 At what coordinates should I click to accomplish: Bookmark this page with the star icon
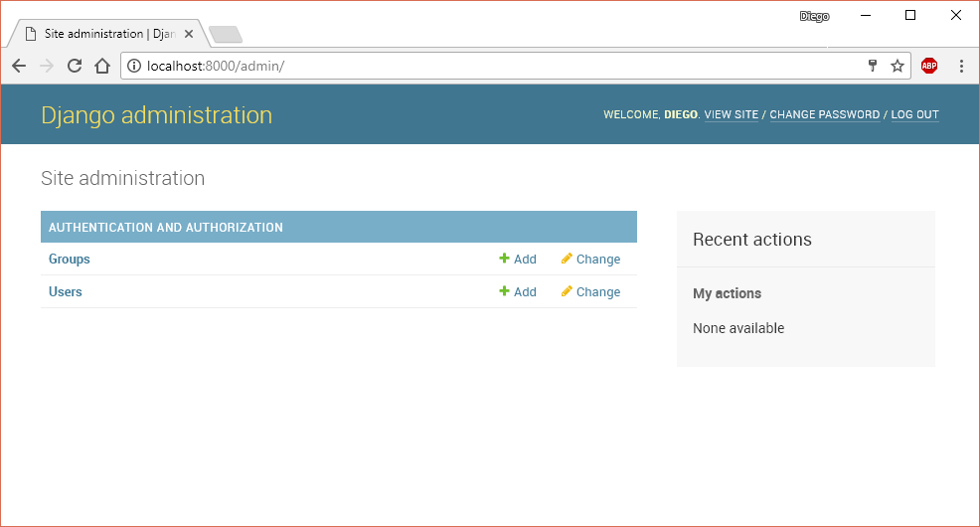pos(898,66)
